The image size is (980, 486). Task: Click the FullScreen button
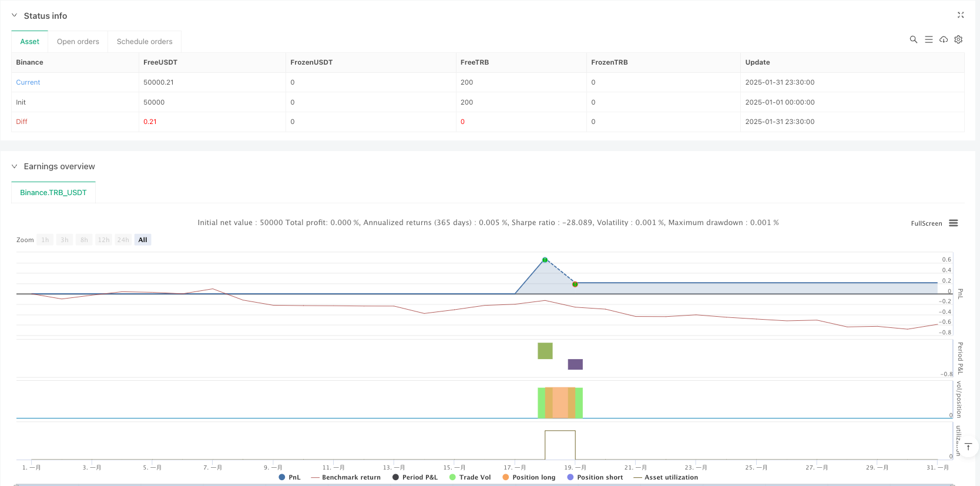tap(926, 223)
